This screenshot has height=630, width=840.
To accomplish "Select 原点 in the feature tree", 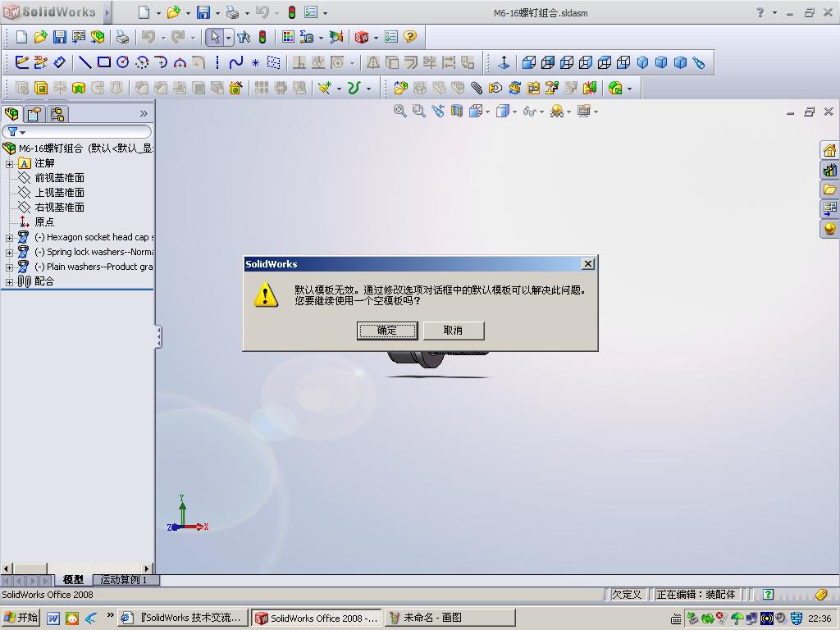I will [44, 221].
